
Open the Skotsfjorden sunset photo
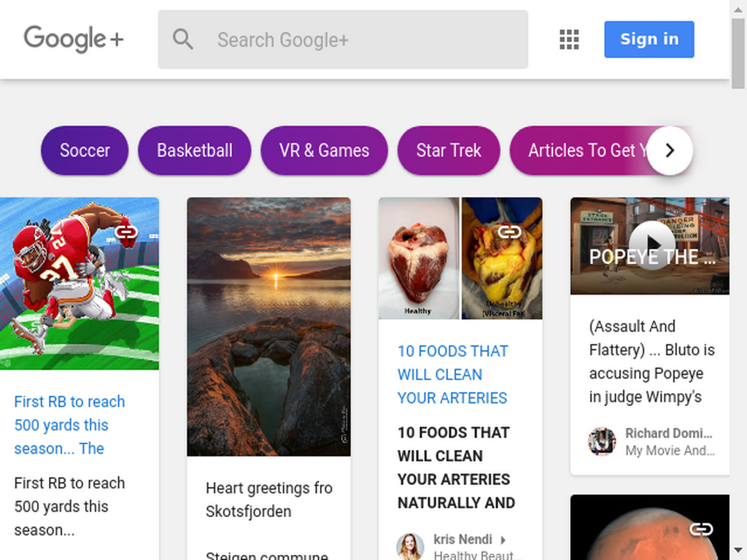(268, 327)
